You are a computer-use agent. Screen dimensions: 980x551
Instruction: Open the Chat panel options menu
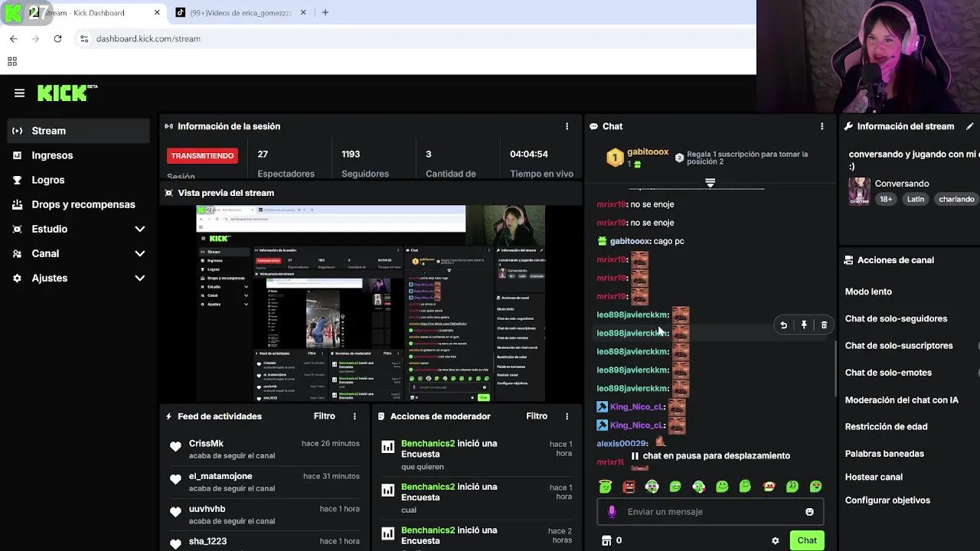click(822, 126)
